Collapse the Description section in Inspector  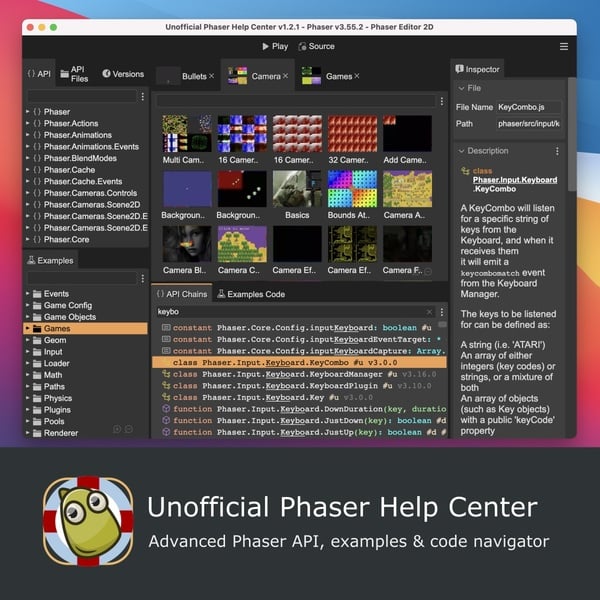pos(461,151)
